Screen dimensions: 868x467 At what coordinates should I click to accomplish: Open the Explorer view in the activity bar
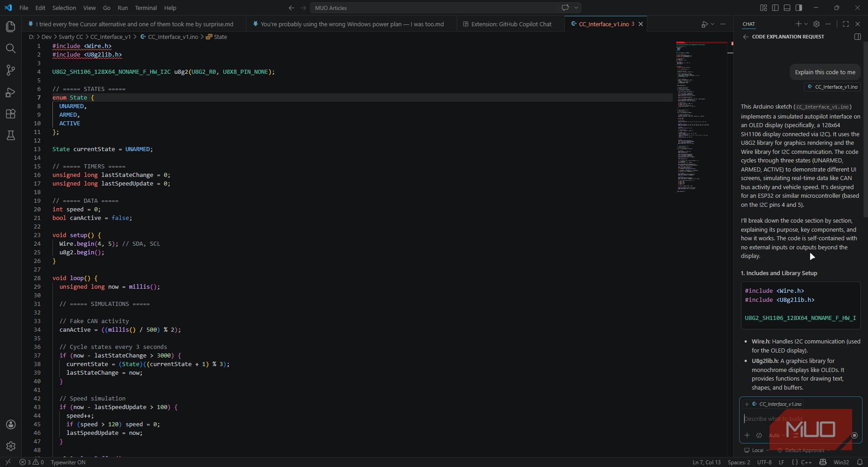[10, 27]
